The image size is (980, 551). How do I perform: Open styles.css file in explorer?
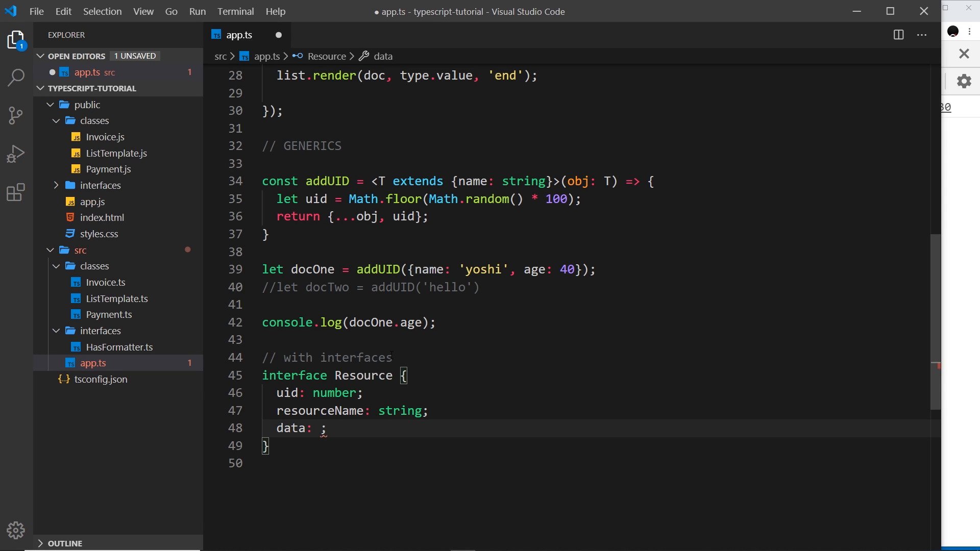pyautogui.click(x=99, y=234)
